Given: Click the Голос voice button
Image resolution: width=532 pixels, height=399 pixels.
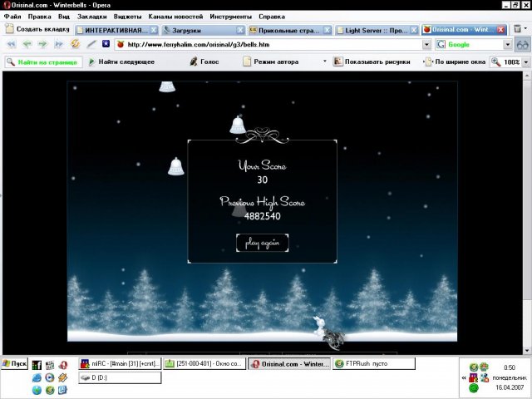Looking at the screenshot, I should coord(204,62).
